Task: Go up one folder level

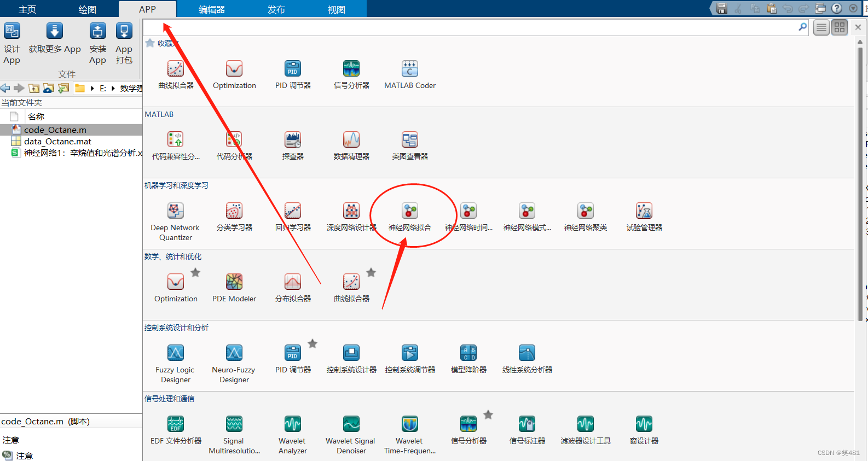Action: 34,88
